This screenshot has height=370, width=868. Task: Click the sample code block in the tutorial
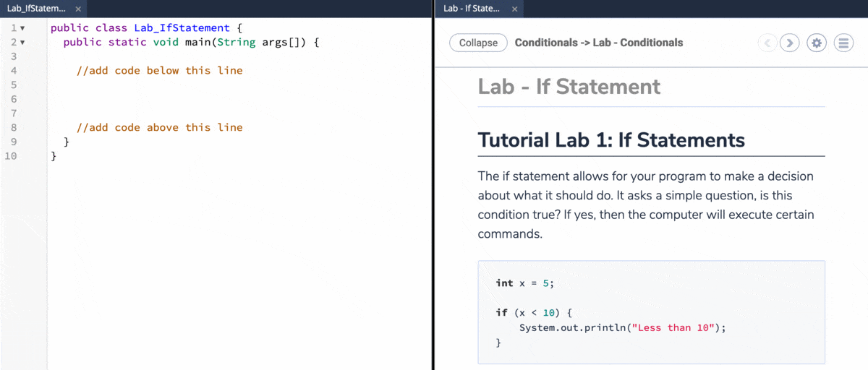click(651, 312)
